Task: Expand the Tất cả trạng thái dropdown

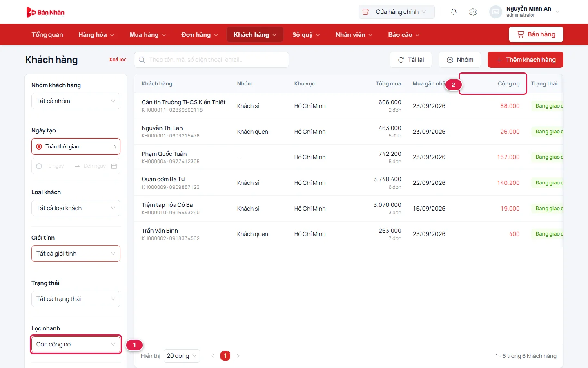Action: coord(76,299)
